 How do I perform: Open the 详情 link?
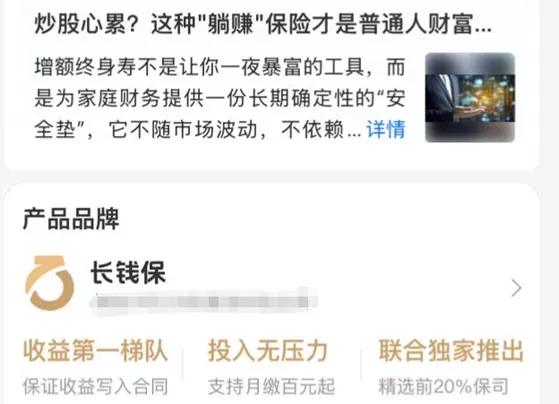(x=386, y=129)
